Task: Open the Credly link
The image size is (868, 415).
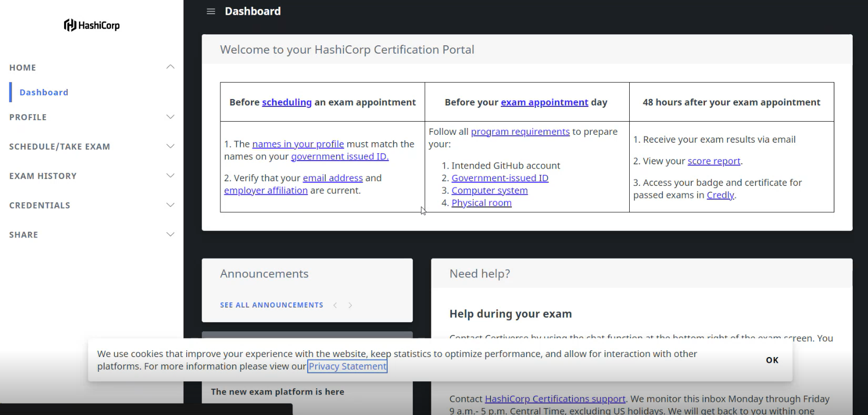Action: pyautogui.click(x=720, y=195)
